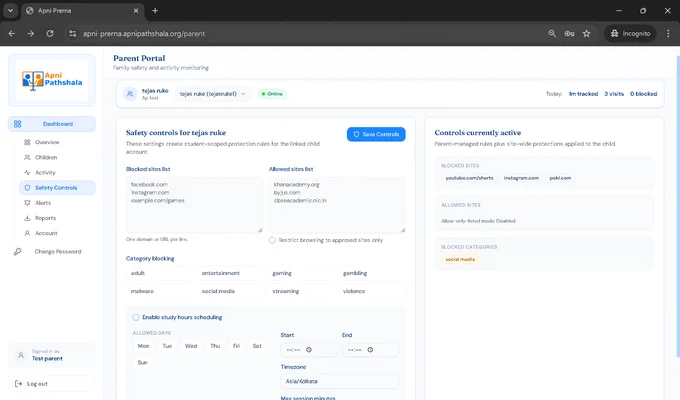Open the Dashboard menu item
The height and width of the screenshot is (400, 680).
point(52,124)
